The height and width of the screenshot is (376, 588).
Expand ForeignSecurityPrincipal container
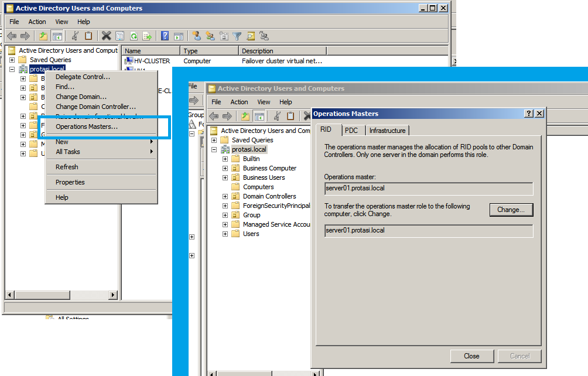click(225, 206)
